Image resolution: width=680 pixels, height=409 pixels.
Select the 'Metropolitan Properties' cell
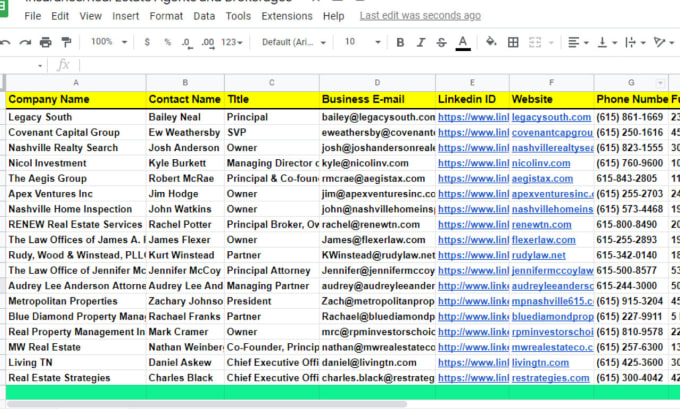[x=76, y=301]
